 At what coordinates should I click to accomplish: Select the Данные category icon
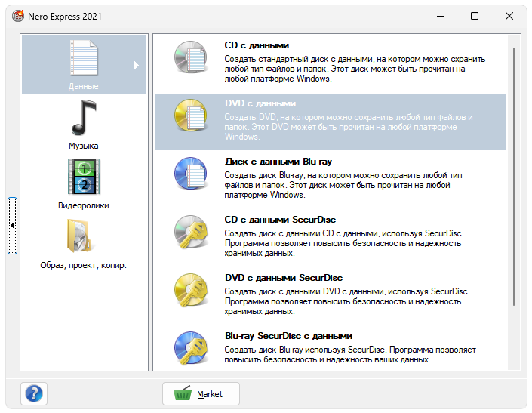(x=84, y=57)
